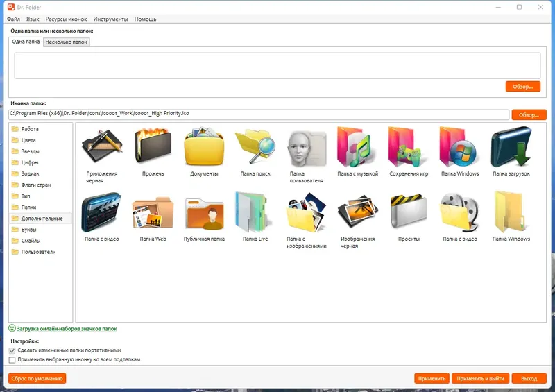Switch to the Одна папка tab
The image size is (555, 392).
(x=26, y=42)
